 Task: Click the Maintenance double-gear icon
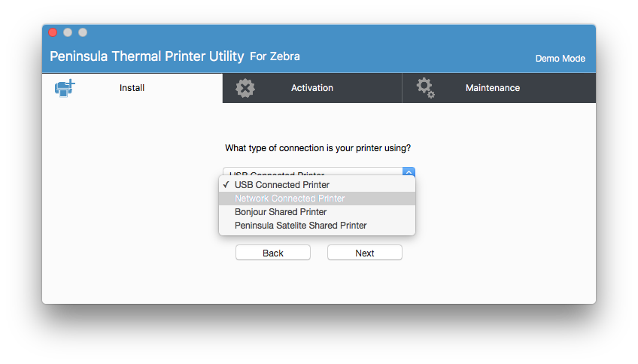pos(426,88)
